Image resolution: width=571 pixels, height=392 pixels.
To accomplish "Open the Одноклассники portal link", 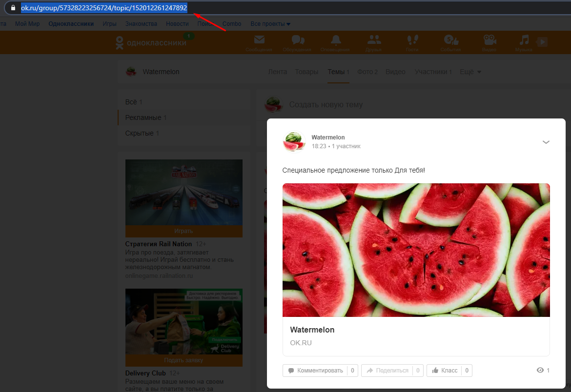I will [71, 24].
